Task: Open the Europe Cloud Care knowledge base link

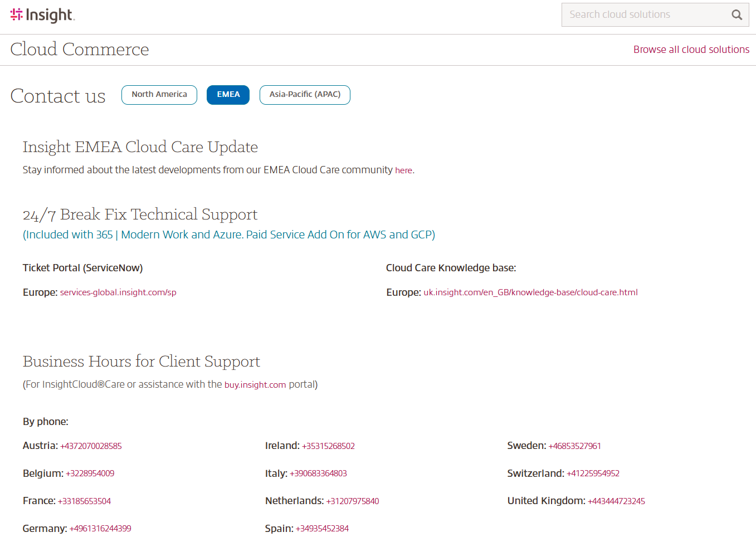Action: tap(530, 292)
